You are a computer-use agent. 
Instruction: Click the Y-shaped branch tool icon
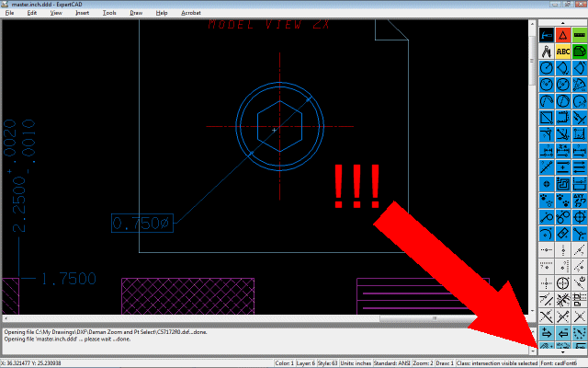(x=580, y=234)
